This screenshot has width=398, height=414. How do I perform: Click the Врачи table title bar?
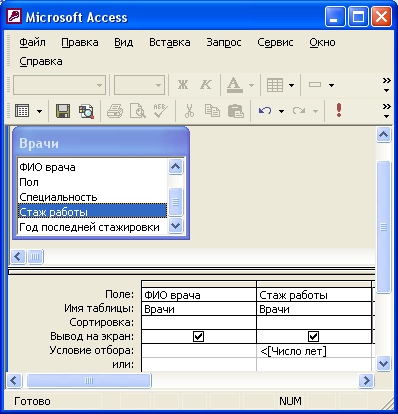coord(101,143)
